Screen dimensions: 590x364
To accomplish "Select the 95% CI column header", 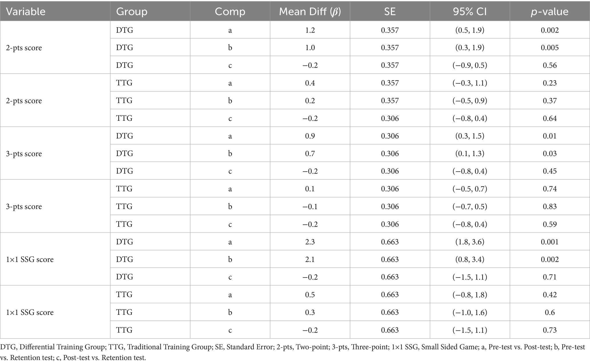I will (x=470, y=11).
